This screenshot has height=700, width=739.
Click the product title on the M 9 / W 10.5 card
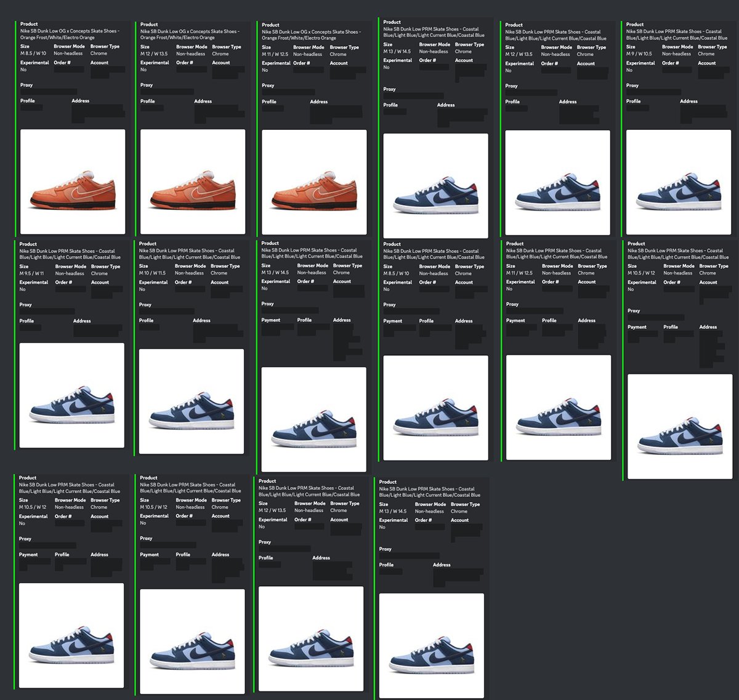pos(677,34)
